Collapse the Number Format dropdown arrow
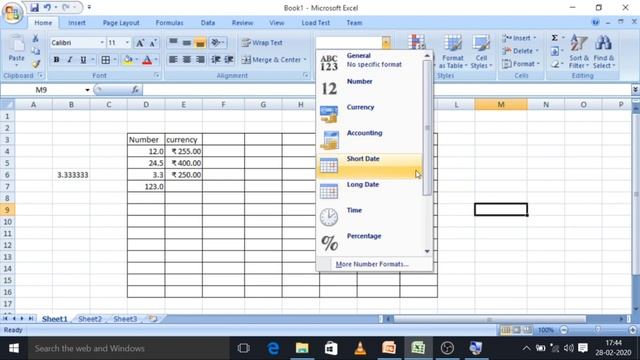The image size is (640, 360). point(386,42)
